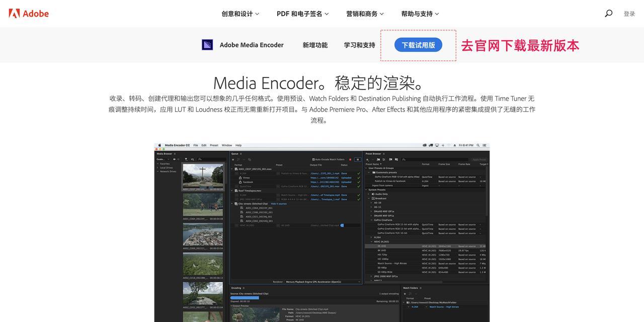The height and width of the screenshot is (322, 644).
Task: Click Preset Browser create new preset plus icon
Action: tap(367, 159)
